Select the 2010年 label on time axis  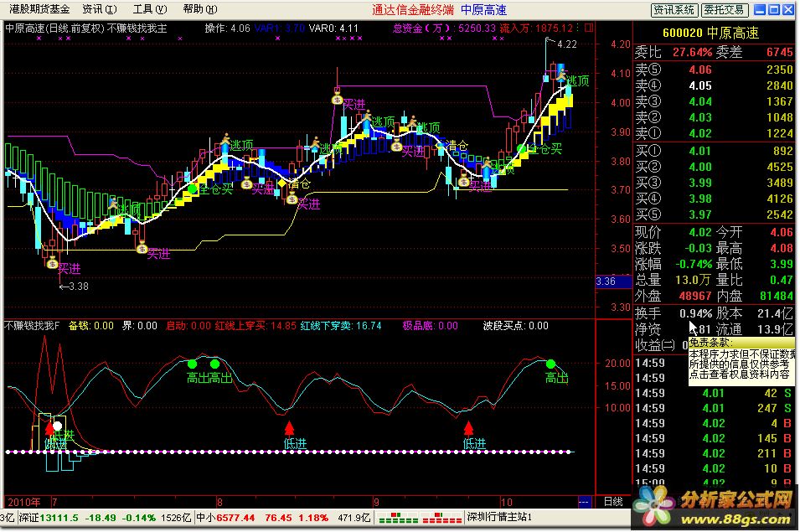24,502
